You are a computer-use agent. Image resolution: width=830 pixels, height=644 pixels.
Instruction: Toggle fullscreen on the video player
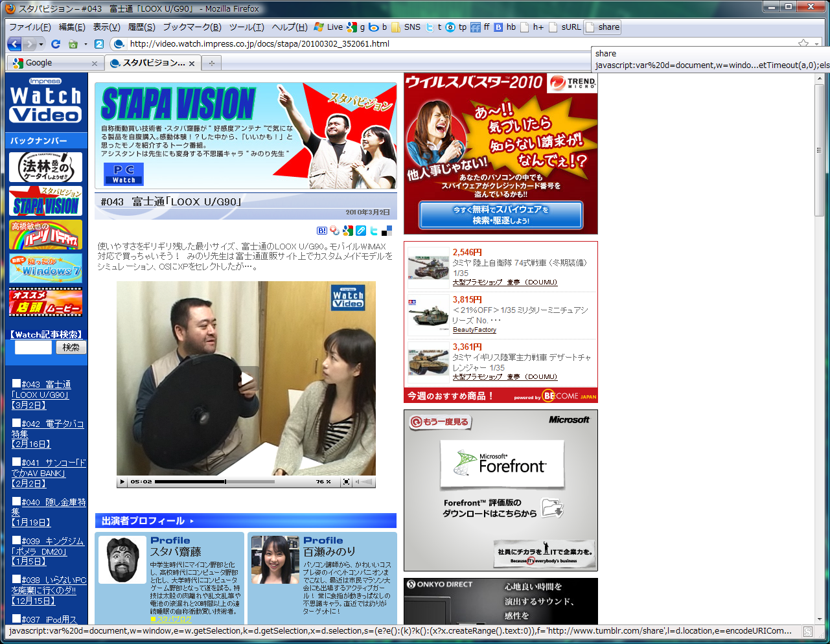(346, 481)
